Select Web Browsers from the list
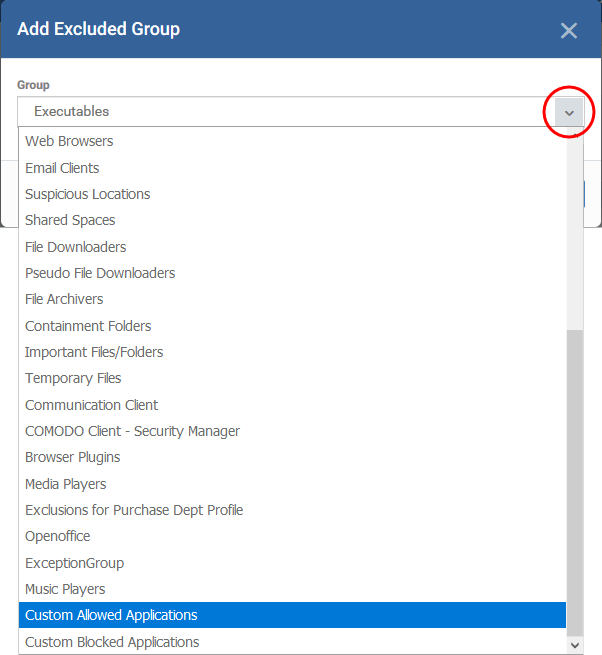602x655 pixels. [x=292, y=141]
